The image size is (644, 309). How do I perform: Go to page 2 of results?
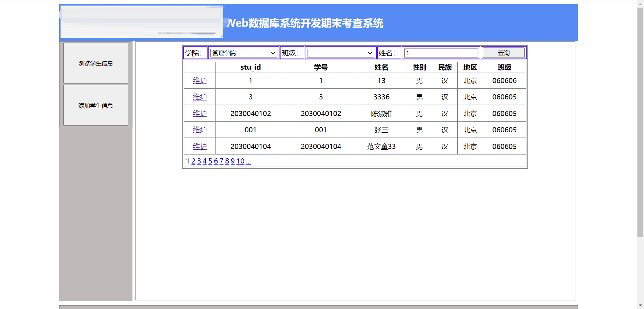(x=193, y=161)
